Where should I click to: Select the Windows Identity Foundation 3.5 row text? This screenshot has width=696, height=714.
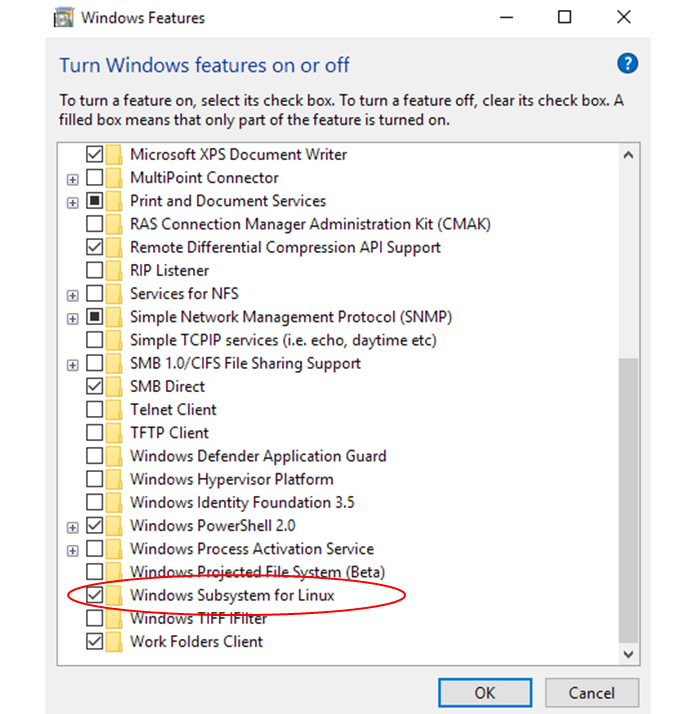click(x=242, y=502)
